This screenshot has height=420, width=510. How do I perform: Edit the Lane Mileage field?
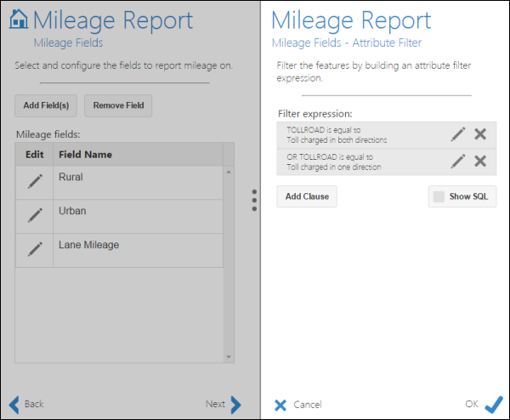pos(35,249)
